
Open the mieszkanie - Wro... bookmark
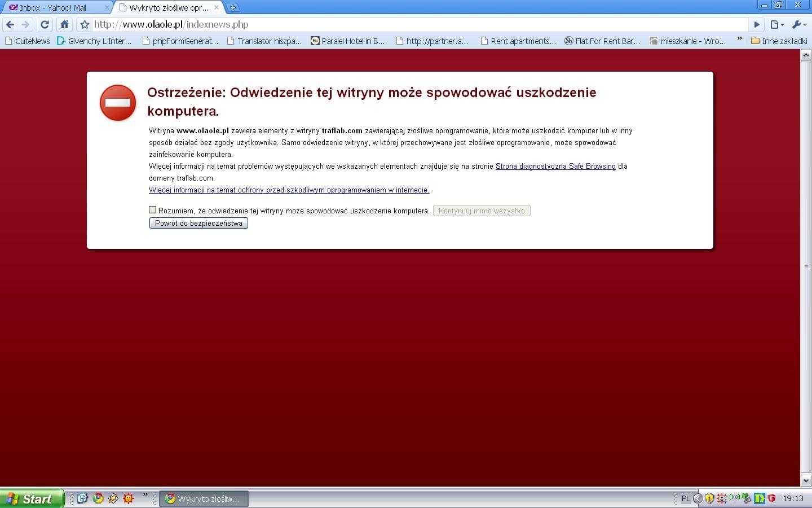point(687,41)
